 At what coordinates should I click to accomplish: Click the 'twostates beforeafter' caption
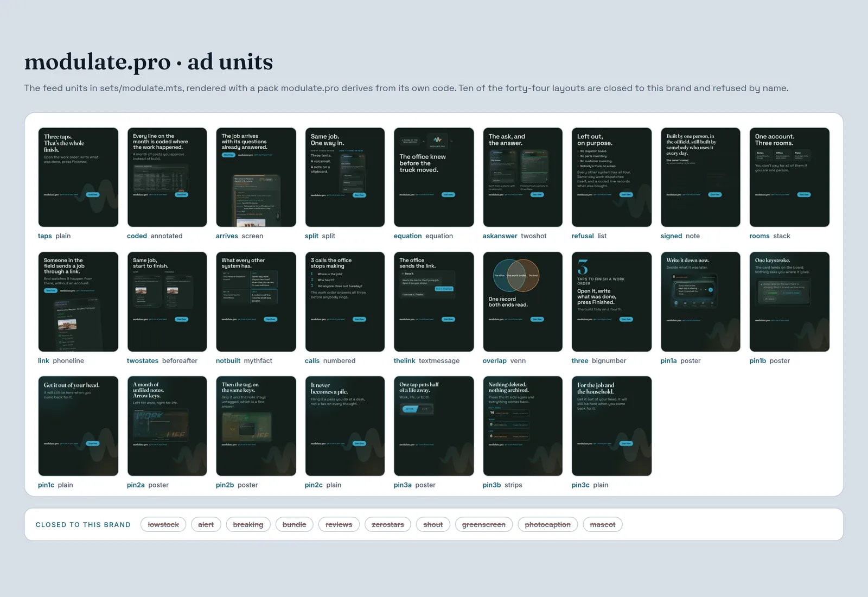(162, 361)
